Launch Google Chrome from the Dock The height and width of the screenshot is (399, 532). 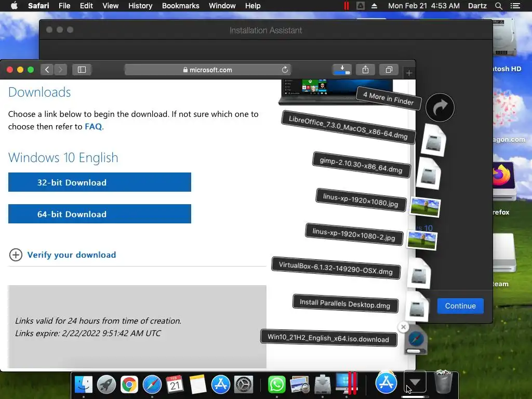pyautogui.click(x=129, y=384)
